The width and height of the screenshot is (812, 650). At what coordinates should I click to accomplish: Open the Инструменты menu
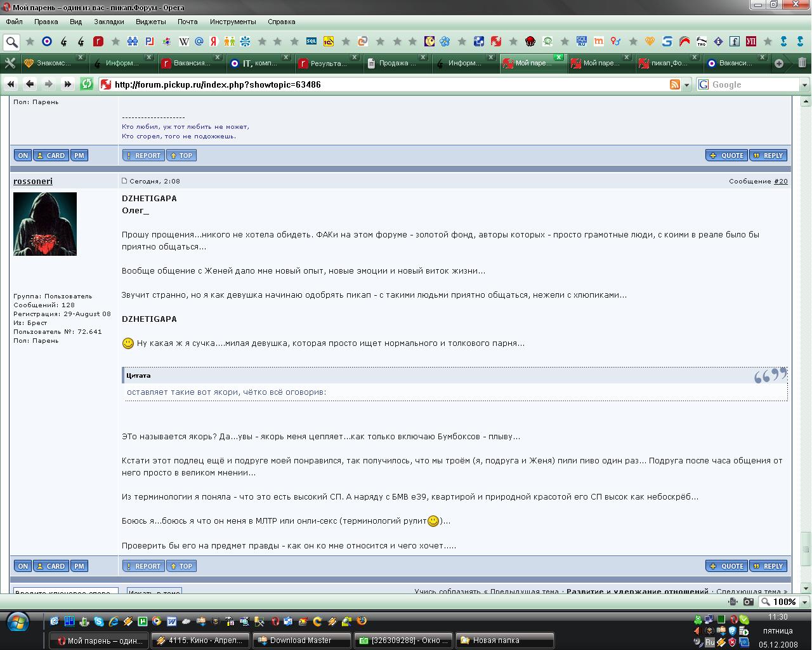(233, 22)
